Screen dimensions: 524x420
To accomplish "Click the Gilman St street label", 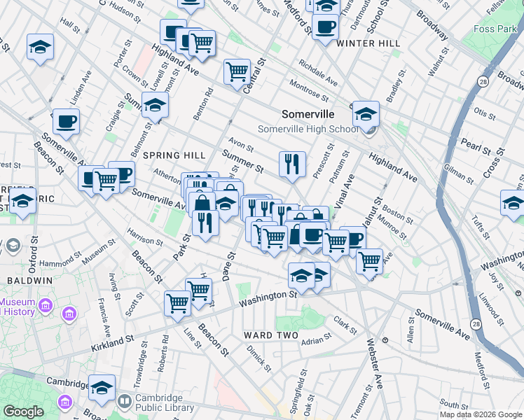I will point(459,174).
